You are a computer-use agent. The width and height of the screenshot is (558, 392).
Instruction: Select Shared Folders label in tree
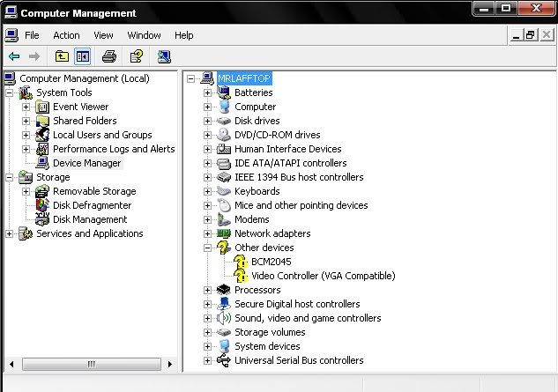[x=85, y=121]
